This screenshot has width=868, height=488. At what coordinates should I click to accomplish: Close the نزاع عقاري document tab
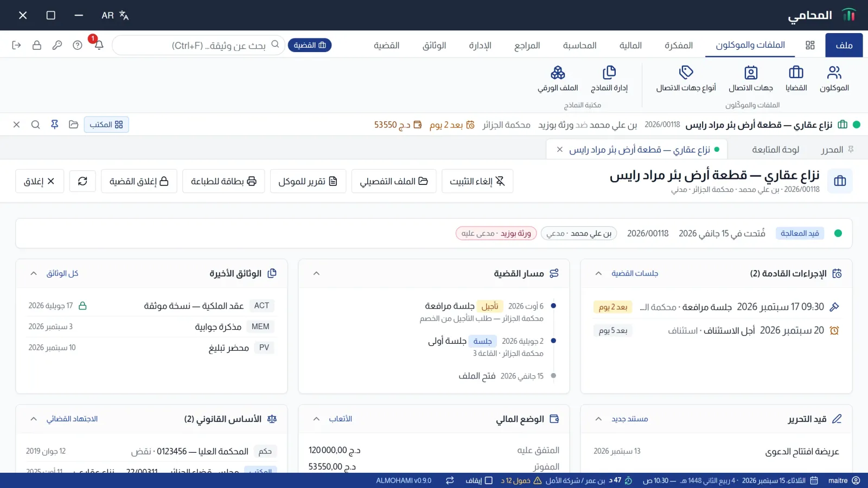point(559,150)
